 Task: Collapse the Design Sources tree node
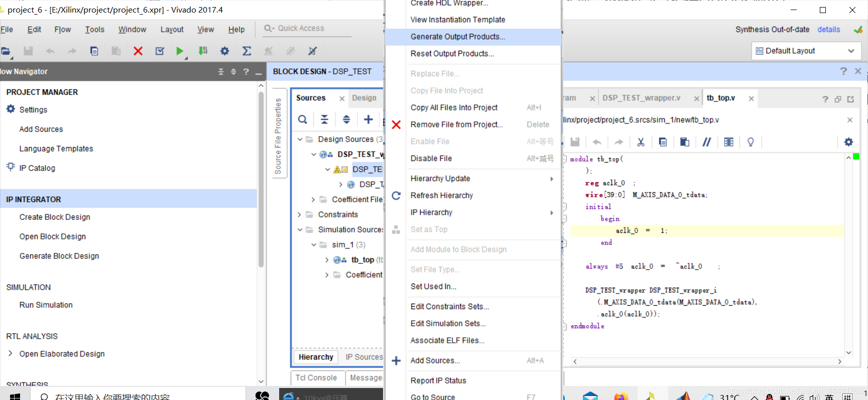(x=300, y=139)
